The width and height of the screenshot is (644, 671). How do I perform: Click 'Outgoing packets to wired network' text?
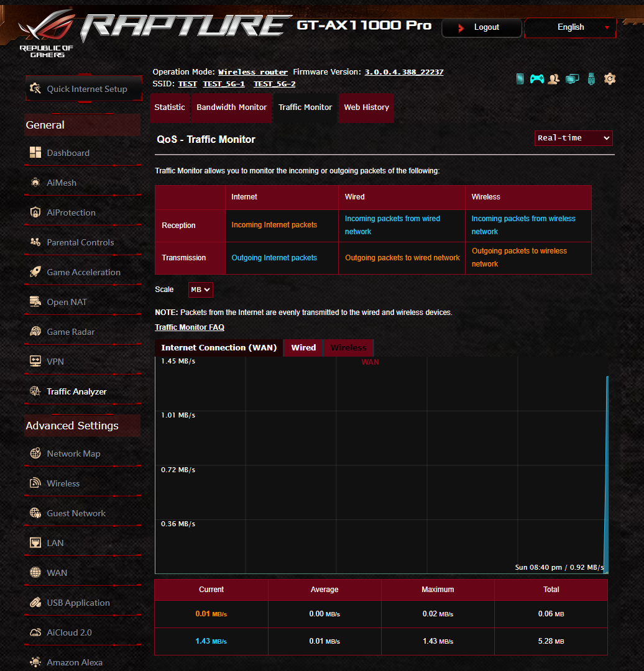click(x=403, y=258)
